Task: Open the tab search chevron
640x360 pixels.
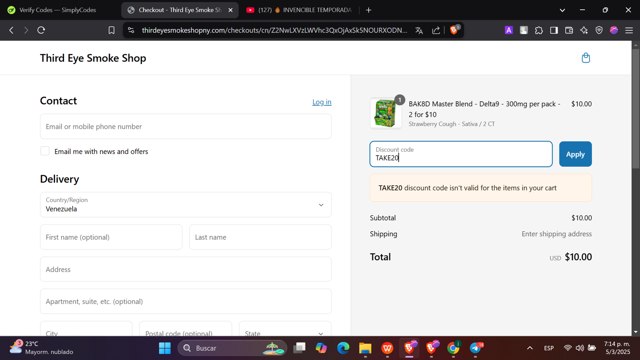Action: click(562, 10)
